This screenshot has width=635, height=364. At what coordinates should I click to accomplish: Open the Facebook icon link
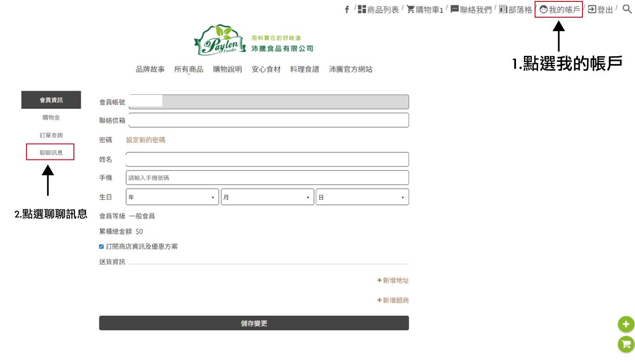coord(347,9)
